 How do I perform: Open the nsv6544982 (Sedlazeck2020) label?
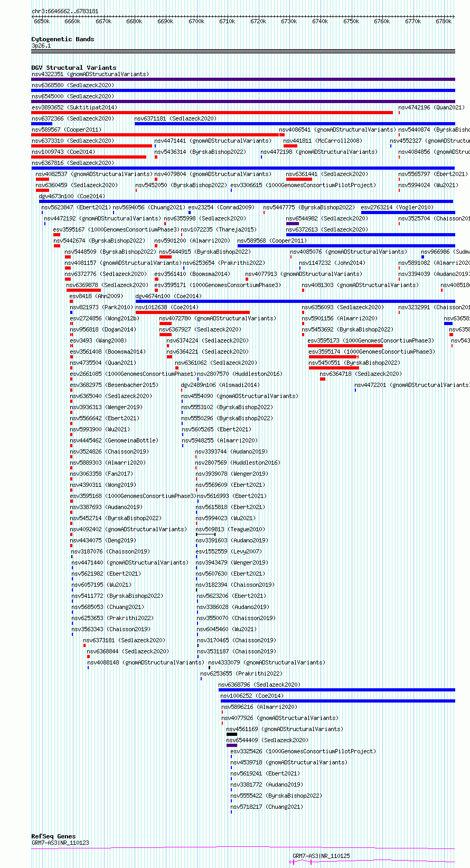point(327,218)
